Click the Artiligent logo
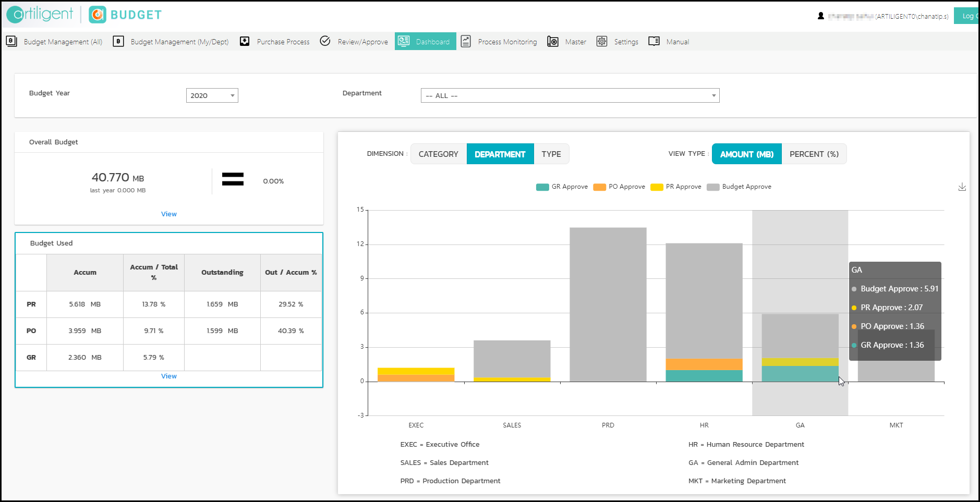Viewport: 980px width, 502px height. (40, 14)
